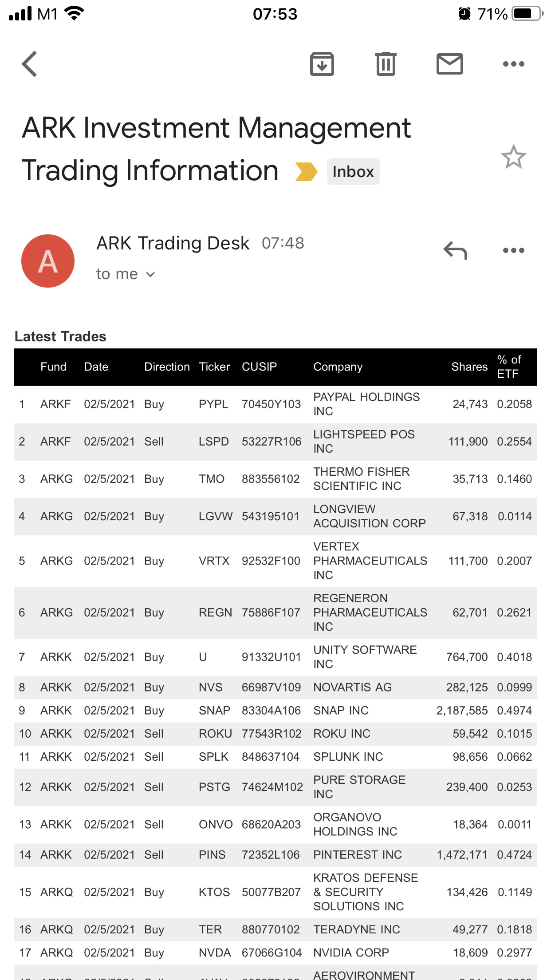Tap the ARK Trading Desk sender avatar
The height and width of the screenshot is (980, 551).
pyautogui.click(x=48, y=261)
